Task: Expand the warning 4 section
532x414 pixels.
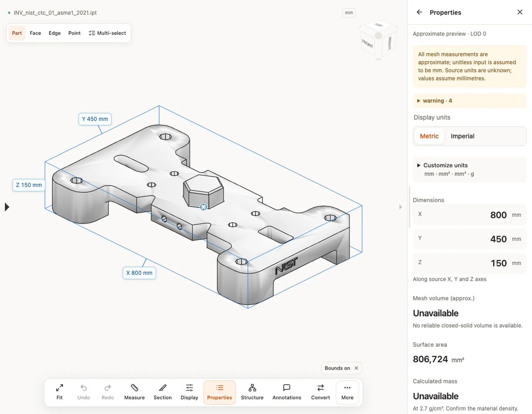Action: tap(470, 101)
